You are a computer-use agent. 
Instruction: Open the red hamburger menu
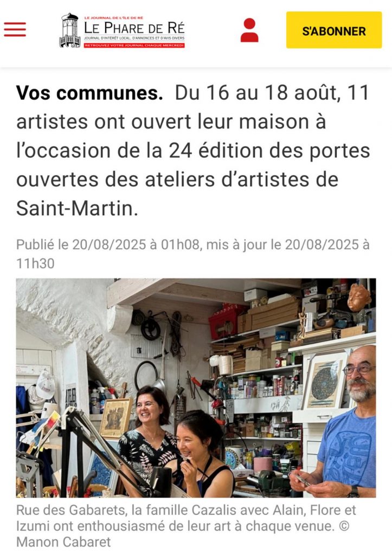pos(15,29)
